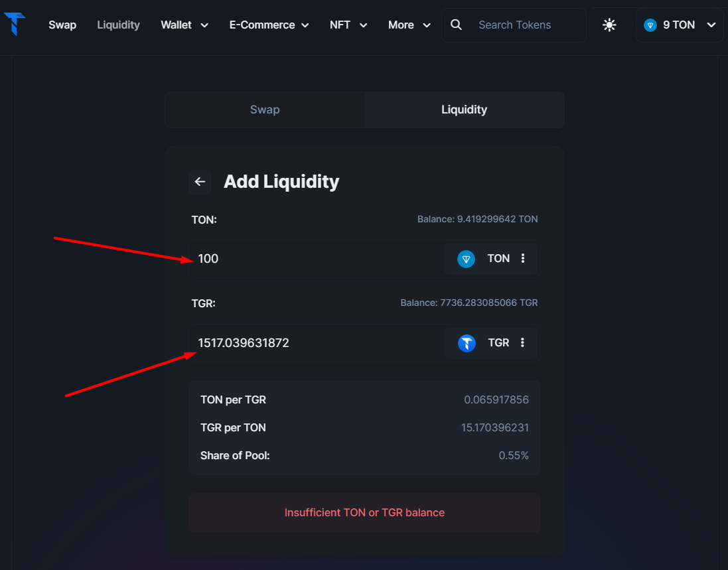Open Liquidity in the top navigation
The image size is (728, 570).
pos(118,25)
